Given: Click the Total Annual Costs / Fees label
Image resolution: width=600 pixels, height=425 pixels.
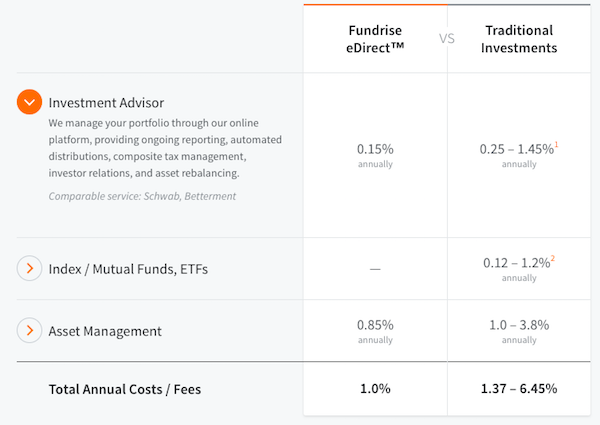Looking at the screenshot, I should click(125, 388).
